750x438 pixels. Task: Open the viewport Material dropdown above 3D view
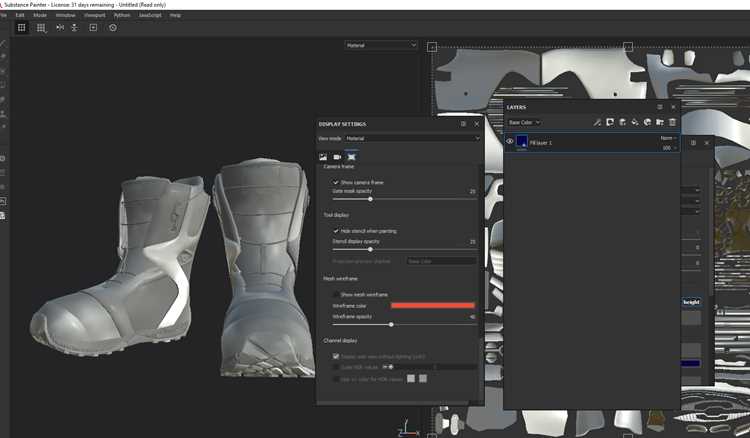[381, 45]
